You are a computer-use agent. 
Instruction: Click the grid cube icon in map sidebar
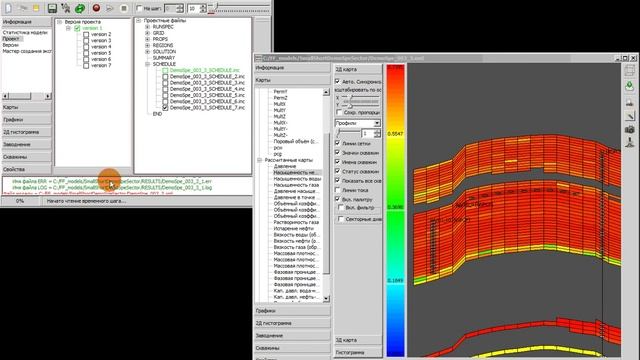[x=629, y=70]
